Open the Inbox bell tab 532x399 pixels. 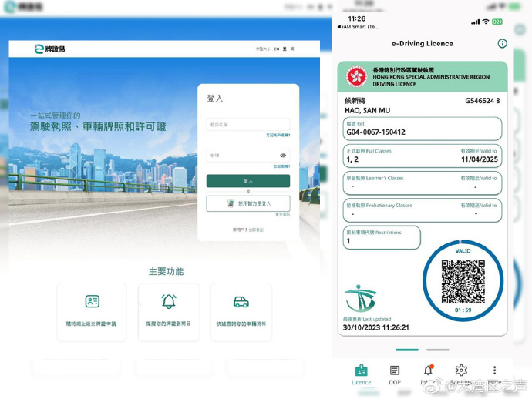click(428, 374)
